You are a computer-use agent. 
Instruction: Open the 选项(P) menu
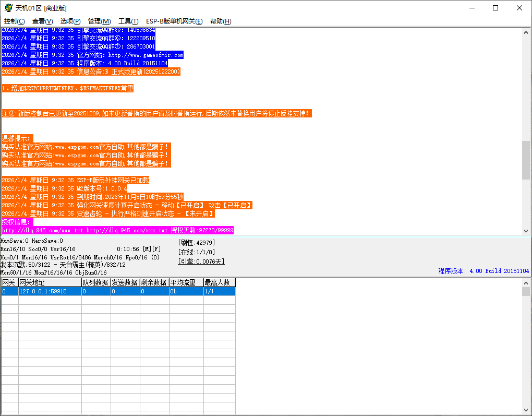pyautogui.click(x=70, y=21)
